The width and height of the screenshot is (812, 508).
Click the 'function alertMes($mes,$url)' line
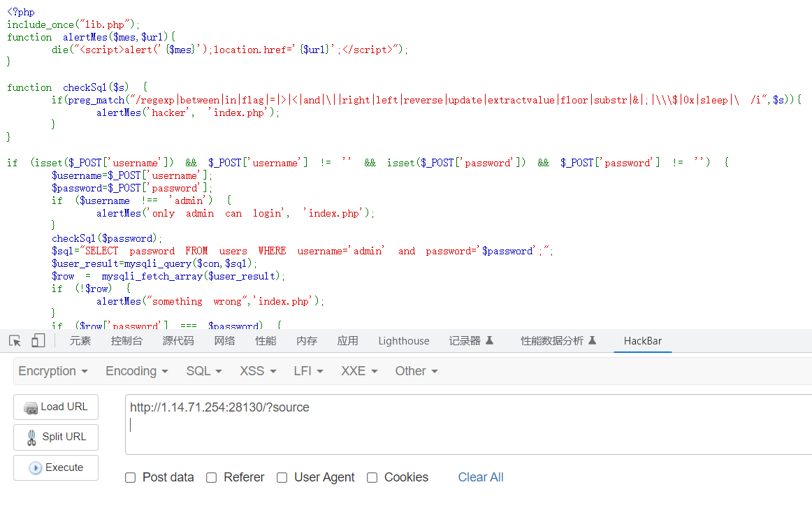pos(91,37)
